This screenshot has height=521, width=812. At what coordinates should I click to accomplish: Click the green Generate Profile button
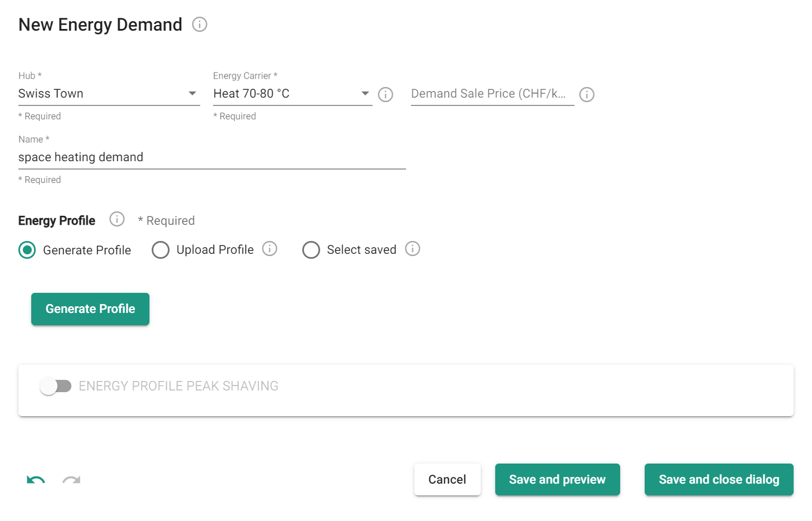click(x=90, y=309)
